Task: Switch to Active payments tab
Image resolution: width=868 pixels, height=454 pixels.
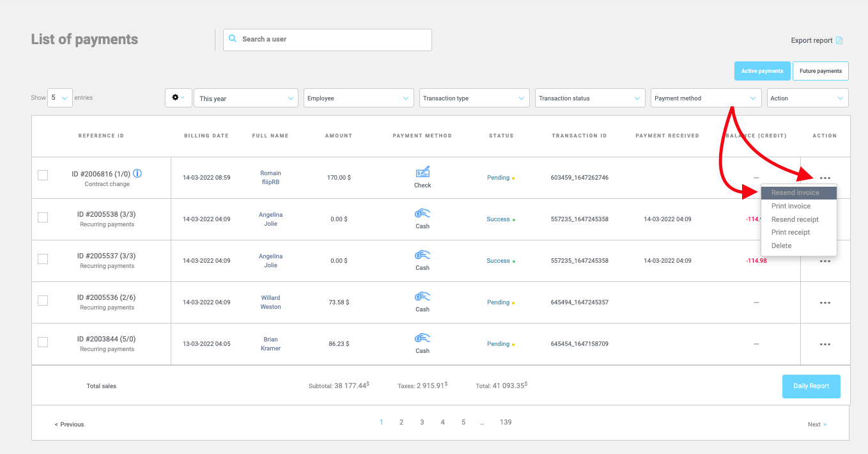Action: pyautogui.click(x=762, y=71)
